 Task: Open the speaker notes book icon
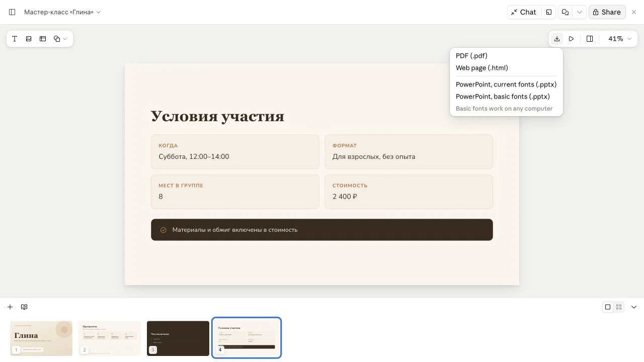tap(24, 307)
